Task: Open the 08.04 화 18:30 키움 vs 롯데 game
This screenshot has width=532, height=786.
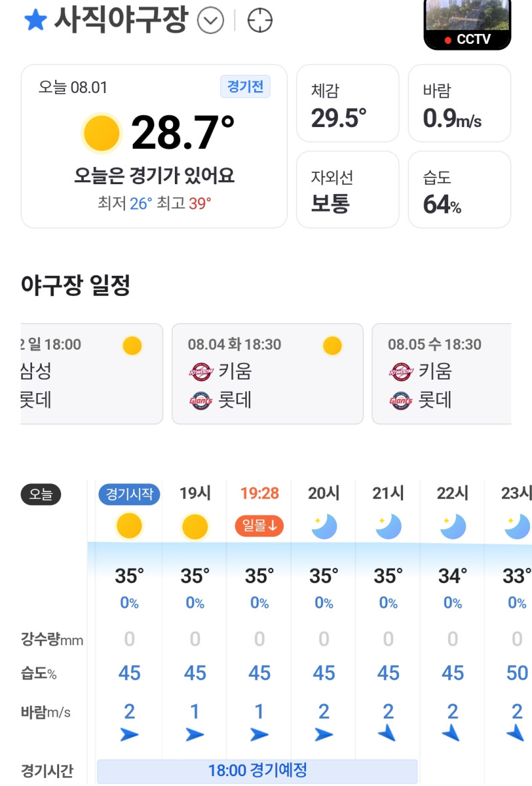Action: pos(268,374)
